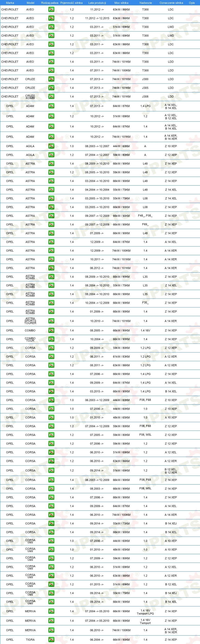Click the 1.4 16V Twinport LPG cell
Image resolution: width=200 pixels, height=644 pixels.
pos(145,612)
